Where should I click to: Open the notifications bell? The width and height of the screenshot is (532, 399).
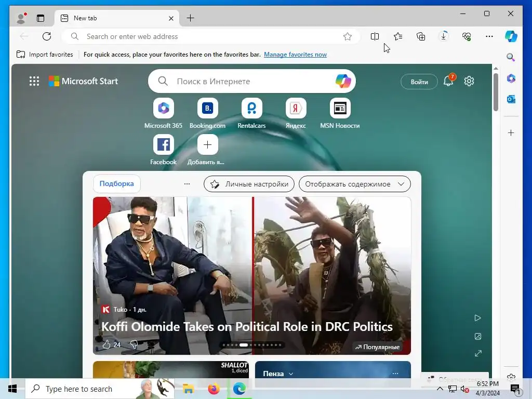pos(448,81)
